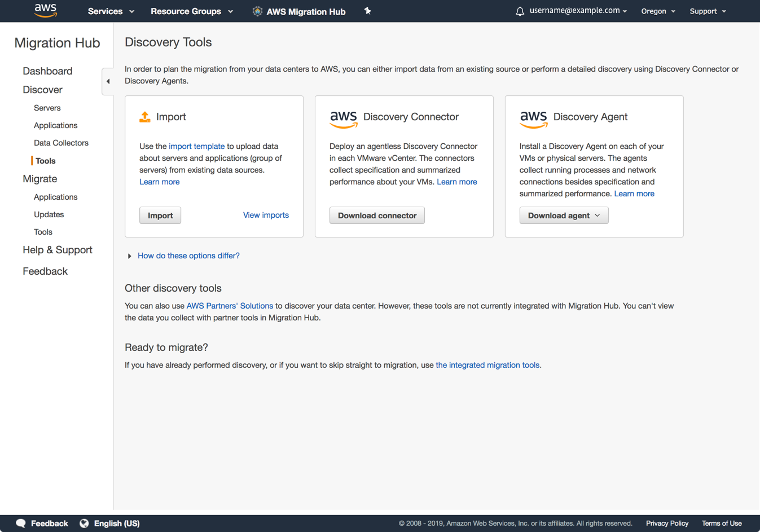Screen dimensions: 760x532
Task: Go to Dashboard in sidebar
Action: 47,71
